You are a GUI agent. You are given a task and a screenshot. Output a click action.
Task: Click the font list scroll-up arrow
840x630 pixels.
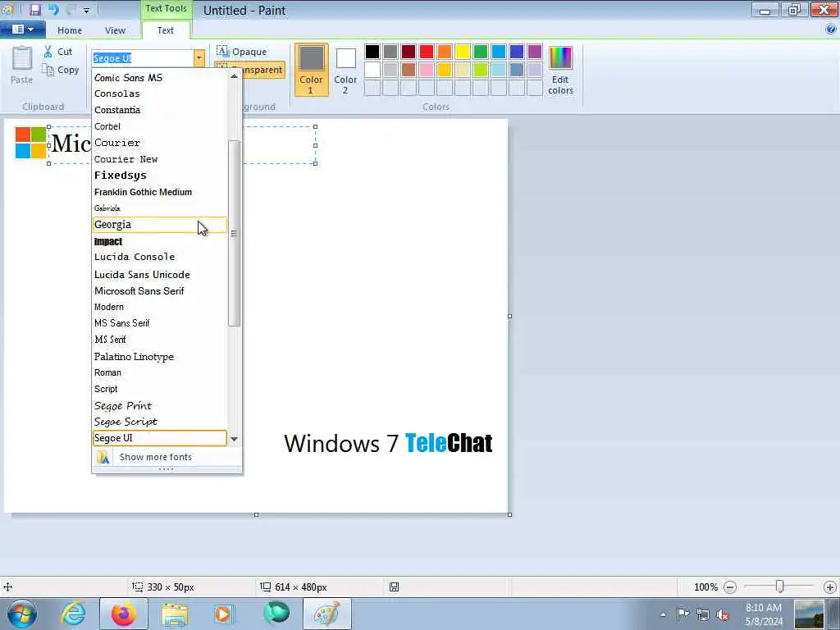click(234, 76)
